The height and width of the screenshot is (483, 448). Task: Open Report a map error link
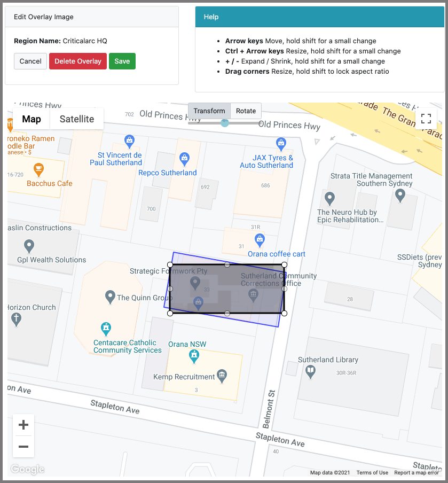pos(416,472)
